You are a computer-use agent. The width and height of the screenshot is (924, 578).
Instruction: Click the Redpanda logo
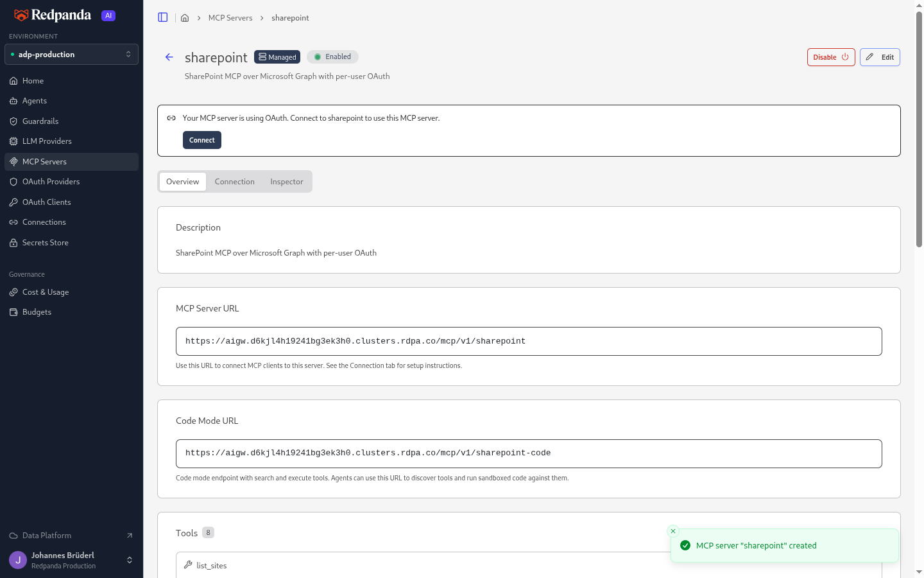[53, 15]
